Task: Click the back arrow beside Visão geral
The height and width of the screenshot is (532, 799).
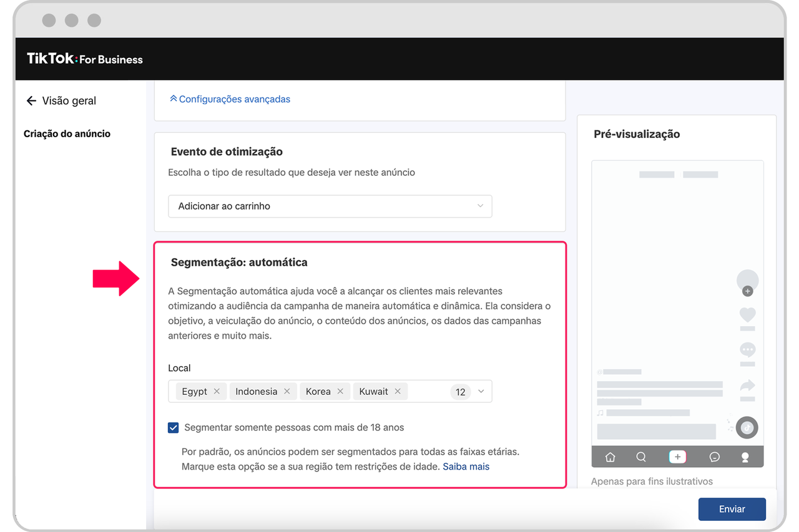Action: click(31, 101)
